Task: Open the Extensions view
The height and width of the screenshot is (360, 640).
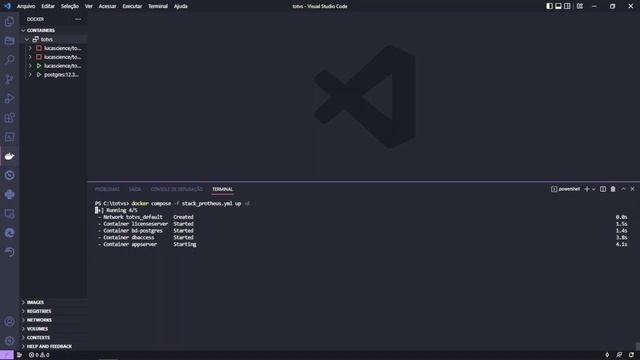Action: (x=9, y=118)
